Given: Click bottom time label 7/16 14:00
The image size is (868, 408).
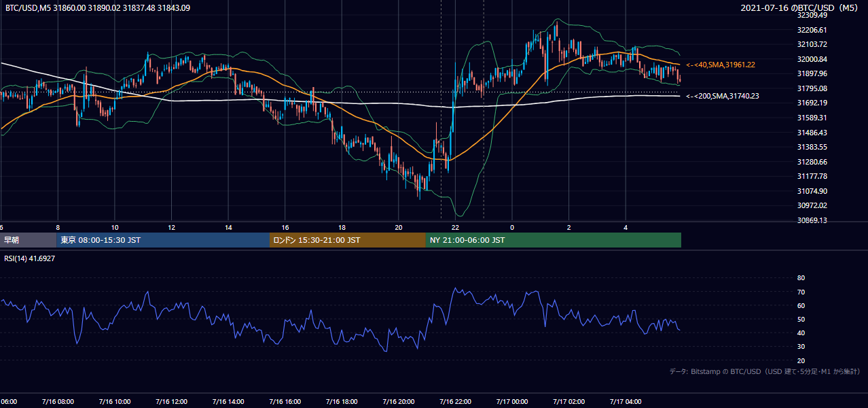Looking at the screenshot, I should pos(228,402).
